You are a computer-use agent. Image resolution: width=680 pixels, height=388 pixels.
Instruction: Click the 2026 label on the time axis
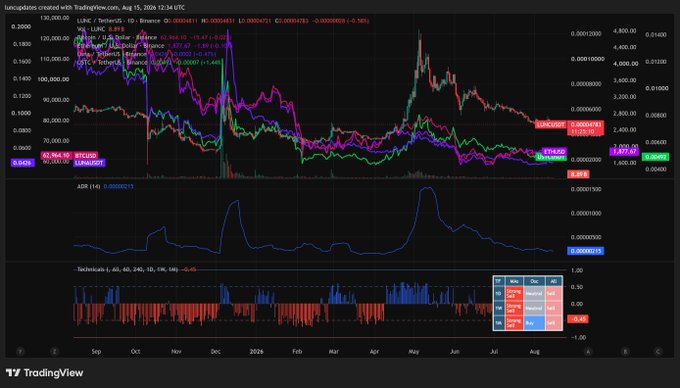tap(256, 352)
